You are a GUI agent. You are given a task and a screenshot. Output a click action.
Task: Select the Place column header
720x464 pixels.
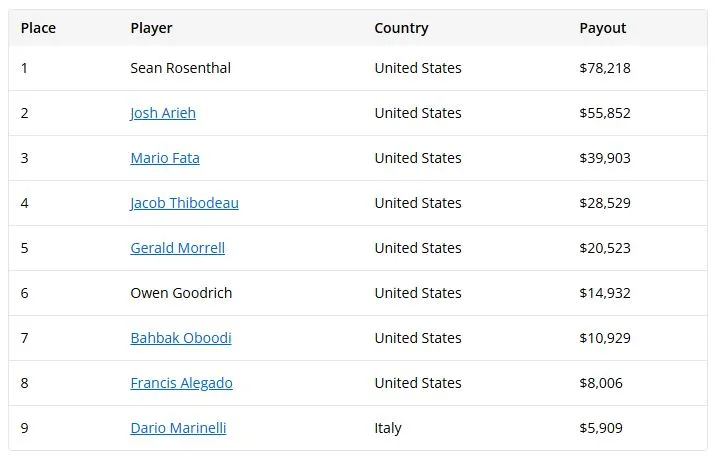tap(38, 28)
